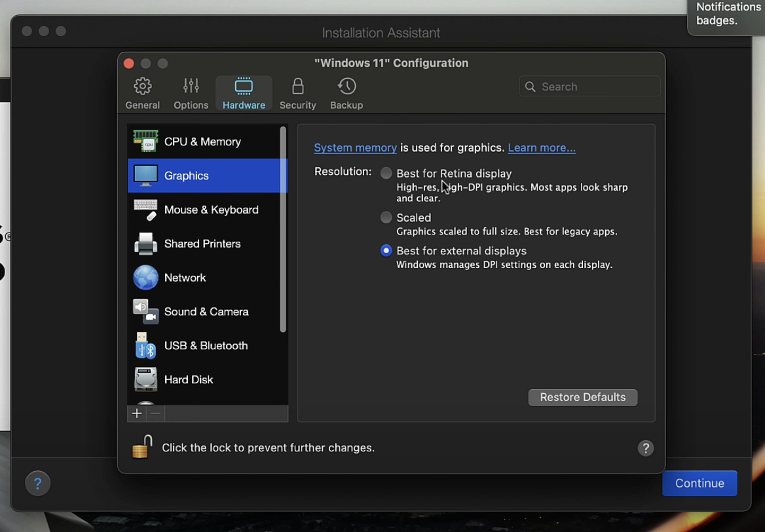Restore Defaults for graphics settings
This screenshot has width=765, height=532.
(582, 397)
